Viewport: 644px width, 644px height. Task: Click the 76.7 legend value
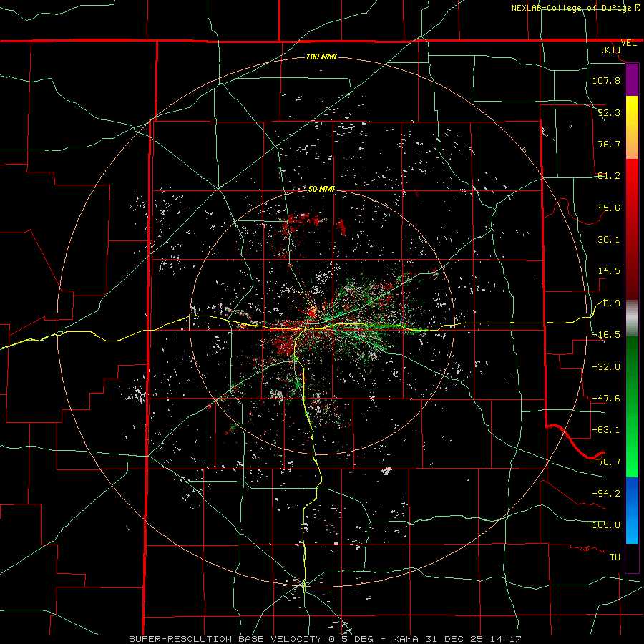point(609,144)
